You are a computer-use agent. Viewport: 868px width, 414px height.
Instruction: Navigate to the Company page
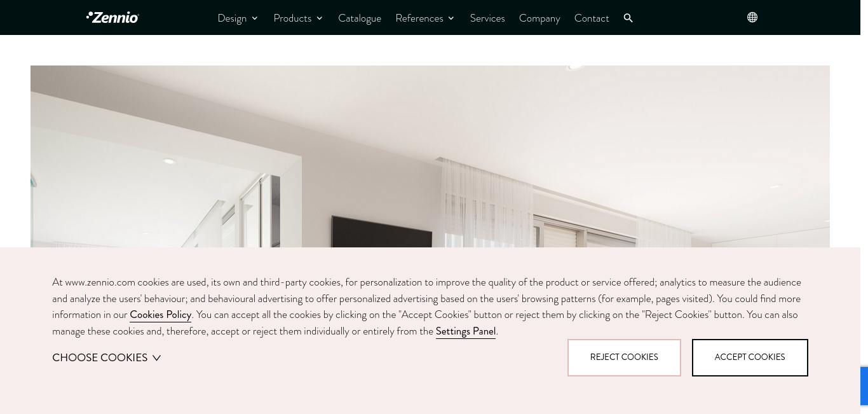[539, 18]
